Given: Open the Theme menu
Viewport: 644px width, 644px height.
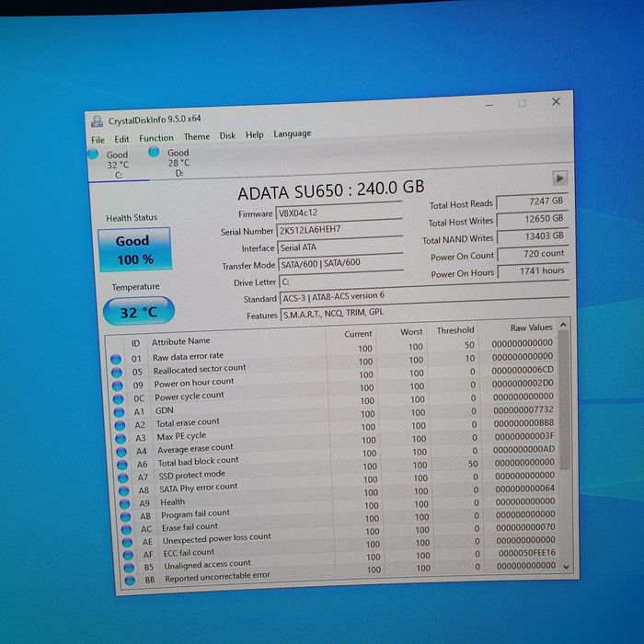Looking at the screenshot, I should 197,137.
